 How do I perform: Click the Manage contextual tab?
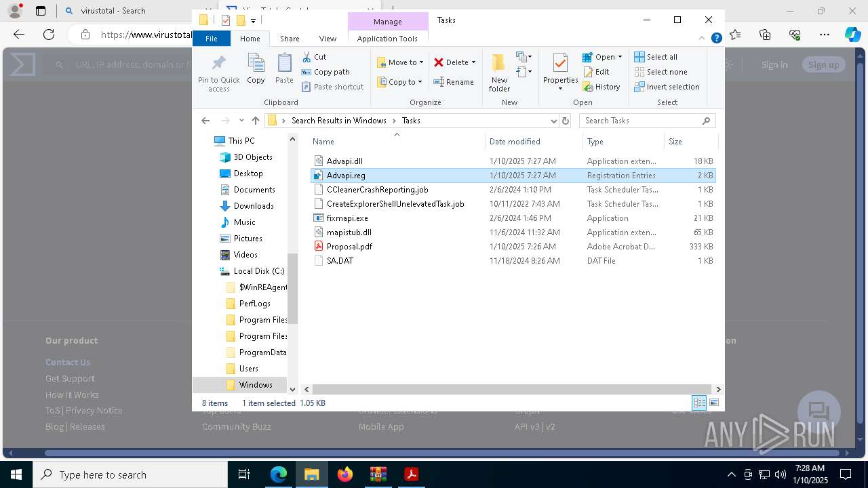click(x=388, y=22)
